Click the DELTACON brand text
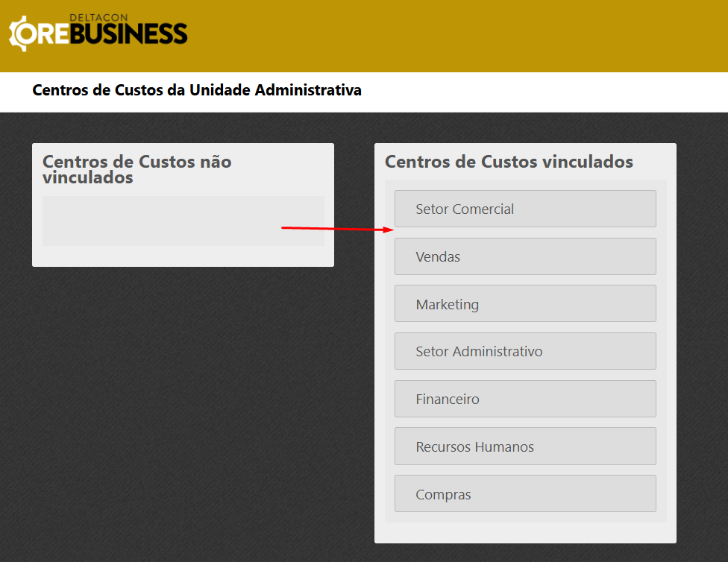Image resolution: width=728 pixels, height=562 pixels. 98,16
